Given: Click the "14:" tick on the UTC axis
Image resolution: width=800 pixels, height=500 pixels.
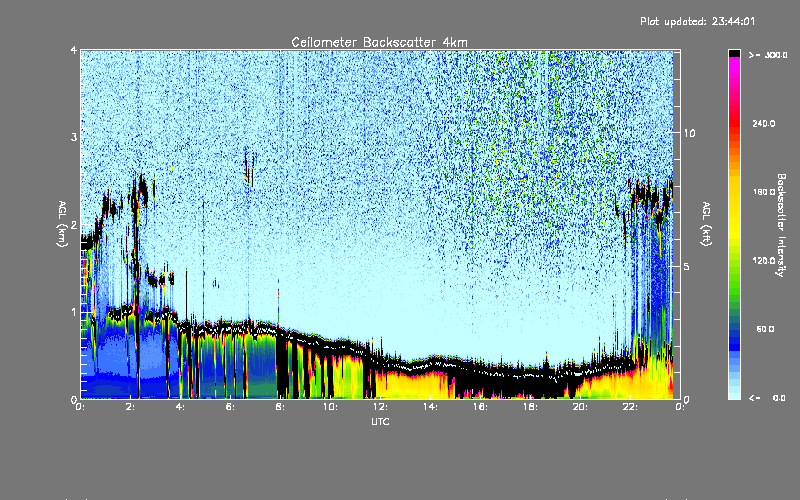Looking at the screenshot, I should click(x=430, y=407).
